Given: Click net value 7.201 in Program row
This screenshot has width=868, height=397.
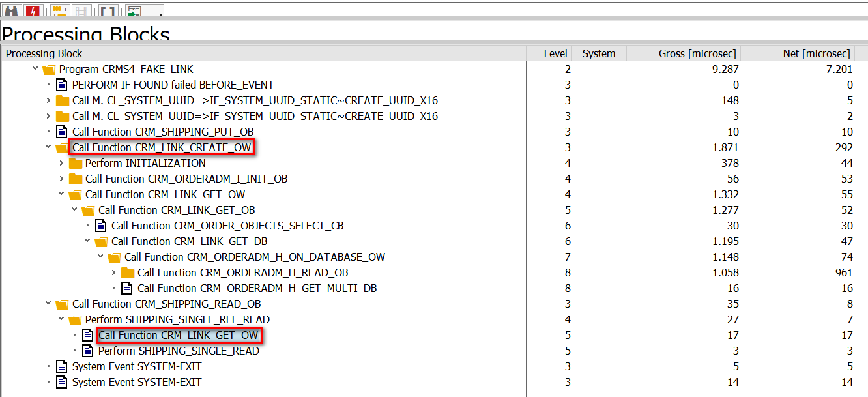Looking at the screenshot, I should pyautogui.click(x=839, y=69).
